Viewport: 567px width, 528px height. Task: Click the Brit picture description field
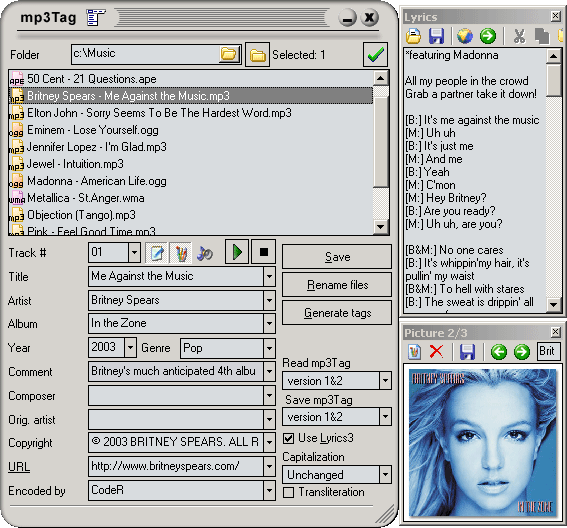point(549,351)
